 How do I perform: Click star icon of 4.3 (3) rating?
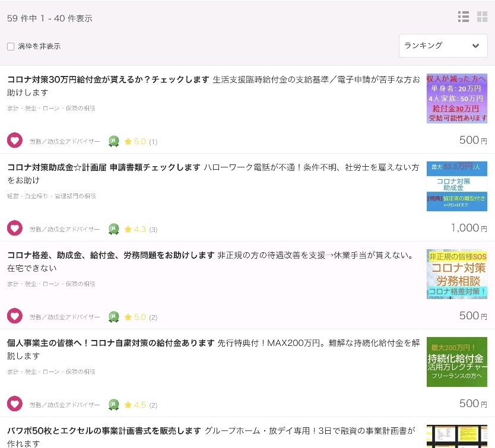pos(128,229)
